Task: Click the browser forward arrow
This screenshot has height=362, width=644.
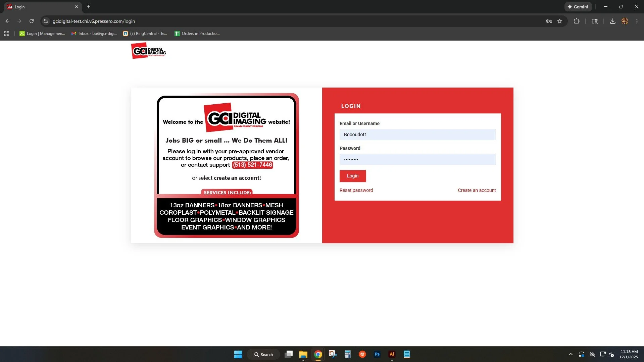Action: (x=19, y=21)
